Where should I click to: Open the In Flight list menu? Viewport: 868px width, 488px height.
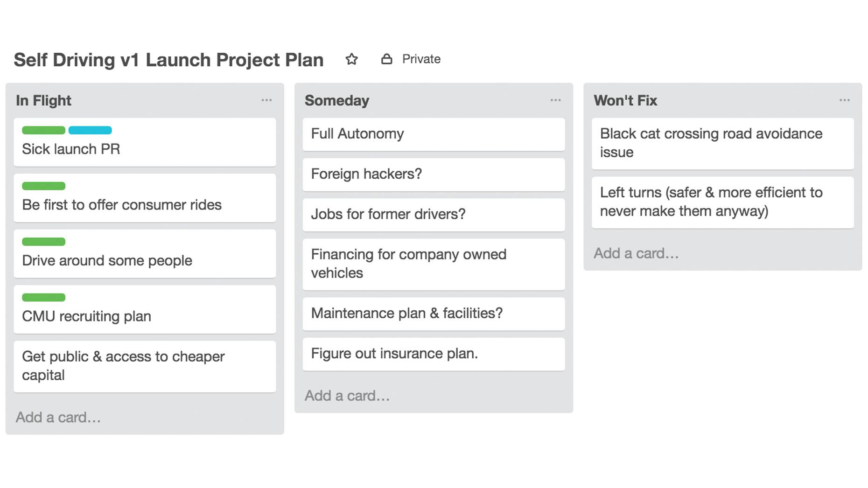click(x=266, y=100)
